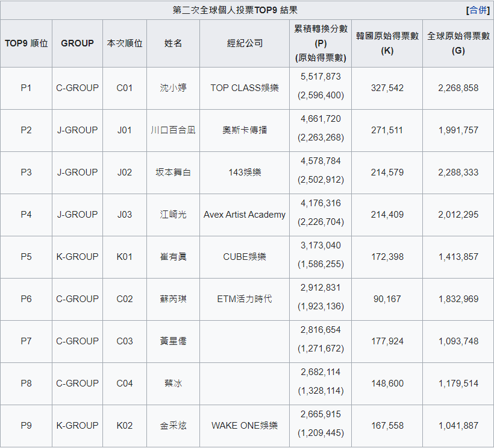Click the J01 rank cell
The image size is (494, 448).
125,130
